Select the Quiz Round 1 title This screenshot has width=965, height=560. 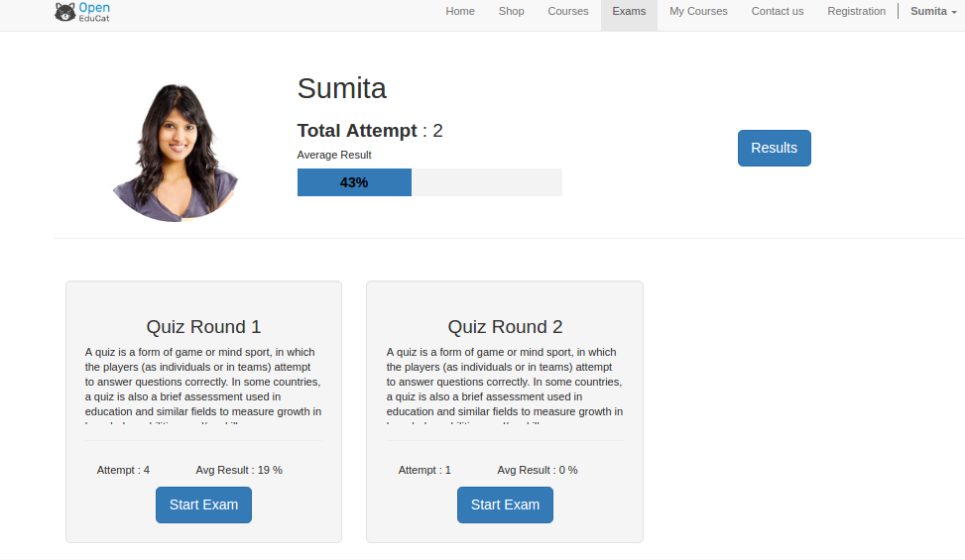pyautogui.click(x=203, y=326)
